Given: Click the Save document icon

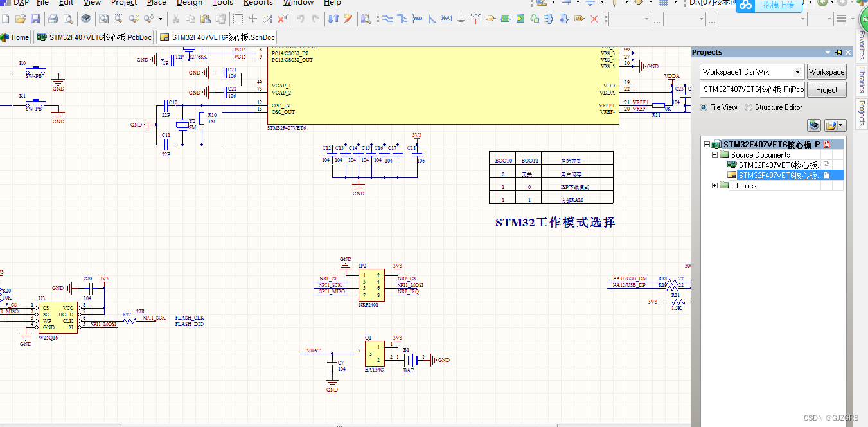Looking at the screenshot, I should pyautogui.click(x=36, y=18).
